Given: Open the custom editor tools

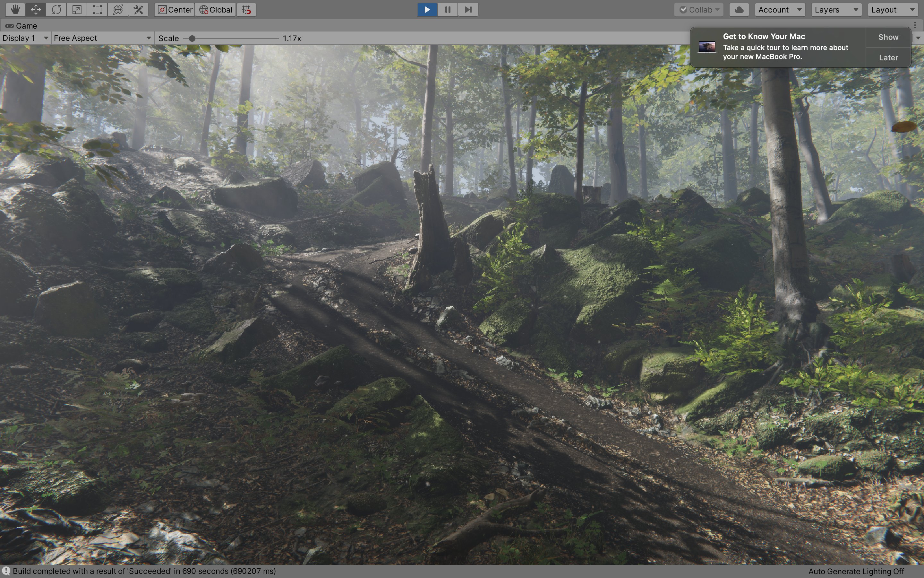Looking at the screenshot, I should coord(139,10).
